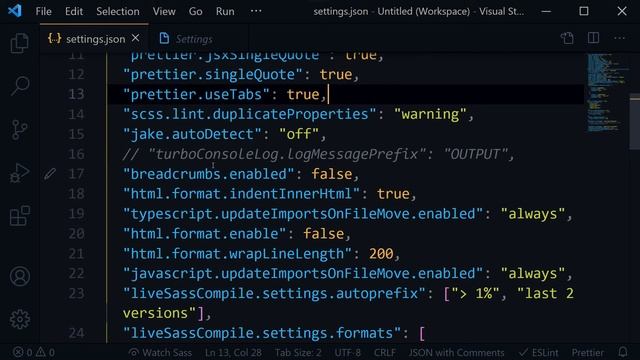The height and width of the screenshot is (360, 640).
Task: Open the File menu
Action: pyautogui.click(x=43, y=11)
